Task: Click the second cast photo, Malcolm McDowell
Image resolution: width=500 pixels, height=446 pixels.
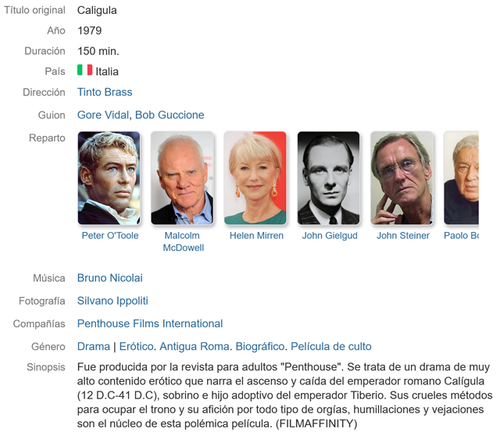Action: [x=182, y=178]
